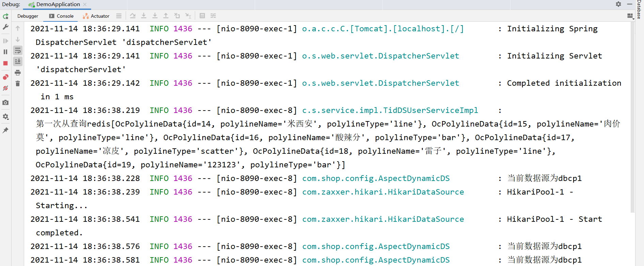Switch to the Debugger tab
The image size is (644, 266).
28,16
